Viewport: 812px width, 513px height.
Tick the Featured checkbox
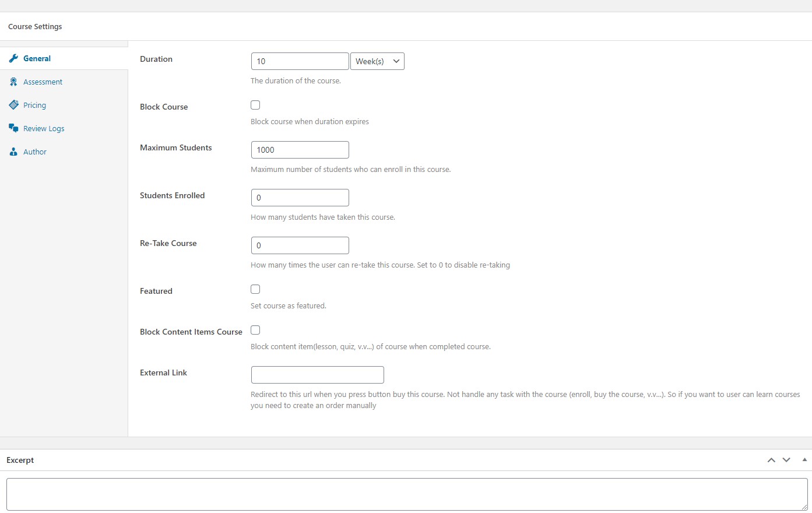(255, 289)
